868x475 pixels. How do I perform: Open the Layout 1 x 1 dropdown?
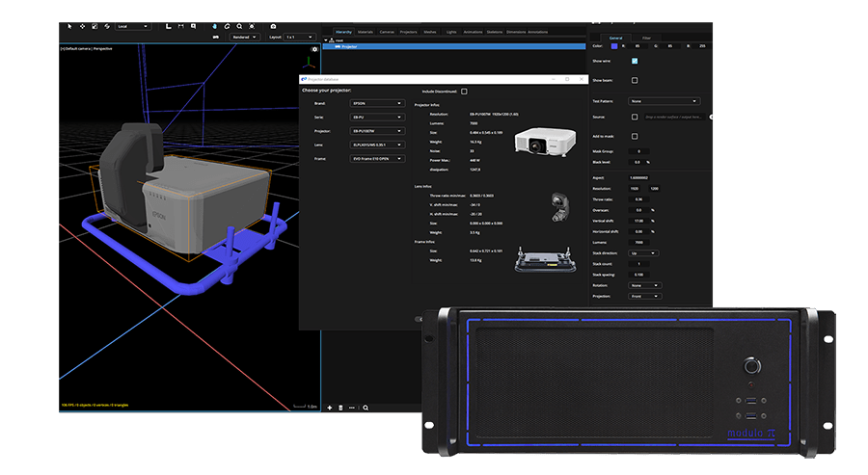point(299,37)
